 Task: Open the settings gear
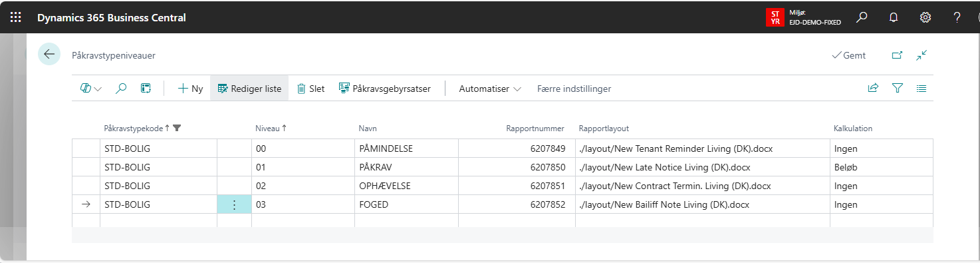(x=925, y=18)
